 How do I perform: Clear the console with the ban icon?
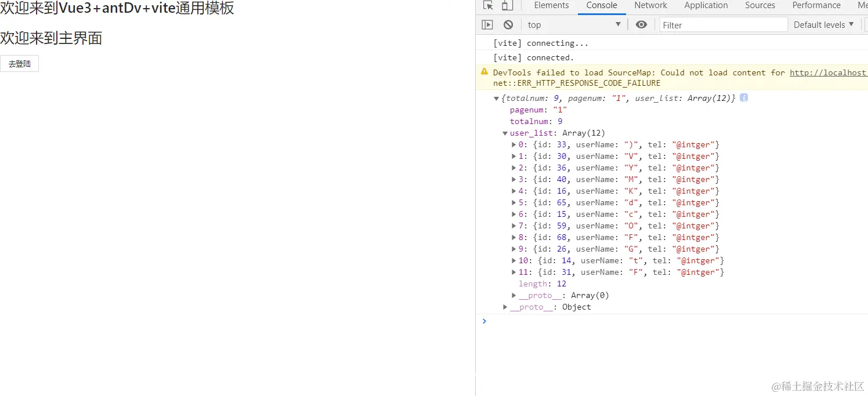pos(508,24)
